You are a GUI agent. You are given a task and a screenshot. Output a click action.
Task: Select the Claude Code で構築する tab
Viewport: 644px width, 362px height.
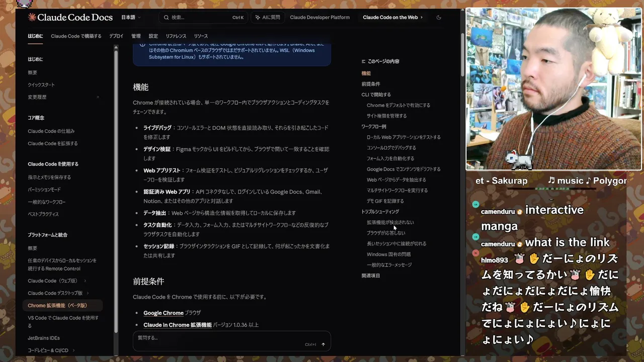pyautogui.click(x=76, y=36)
